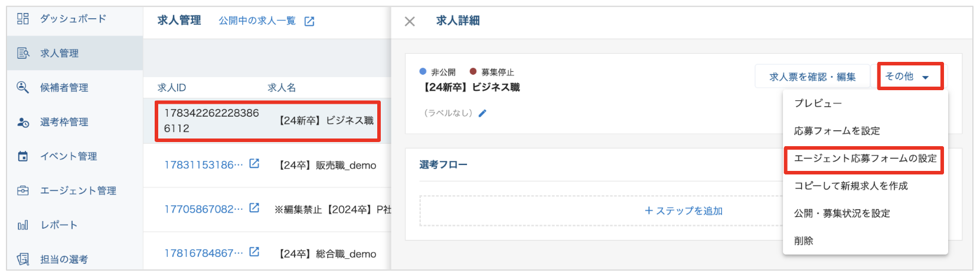Click the イベント管理 calendar icon
This screenshot has height=277, width=980.
(x=23, y=156)
